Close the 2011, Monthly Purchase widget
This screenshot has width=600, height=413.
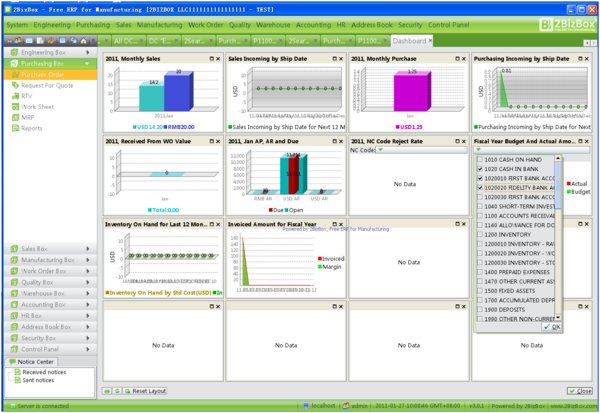tap(464, 59)
